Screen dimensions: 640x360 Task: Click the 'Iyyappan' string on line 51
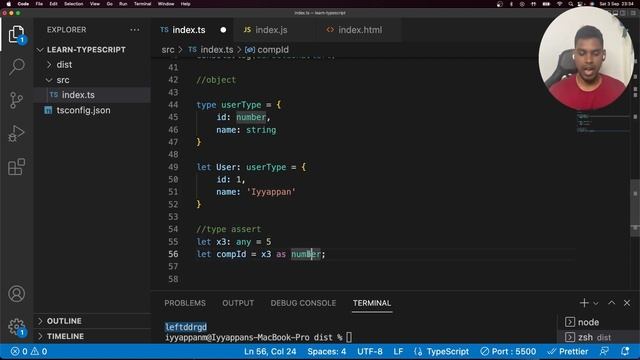tap(271, 192)
